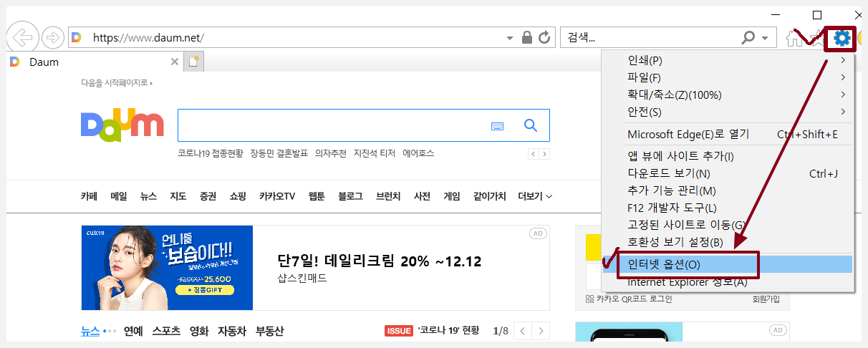Click the 언니들 보습이다 banner image

pyautogui.click(x=167, y=268)
